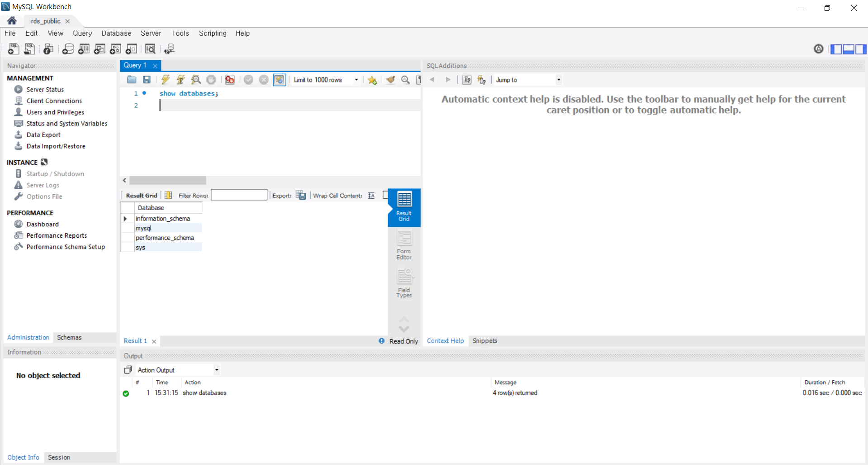
Task: Export recordset to external file
Action: click(x=301, y=195)
